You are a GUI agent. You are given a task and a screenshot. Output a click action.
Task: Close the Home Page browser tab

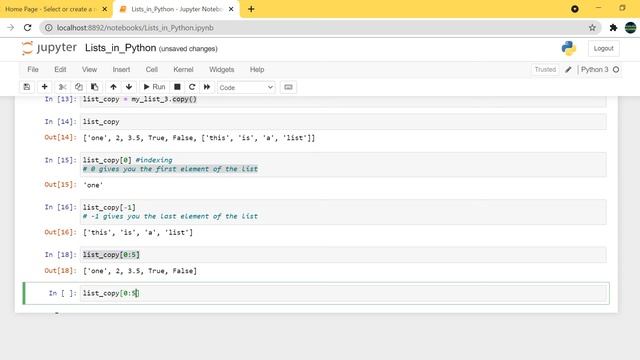pyautogui.click(x=104, y=9)
